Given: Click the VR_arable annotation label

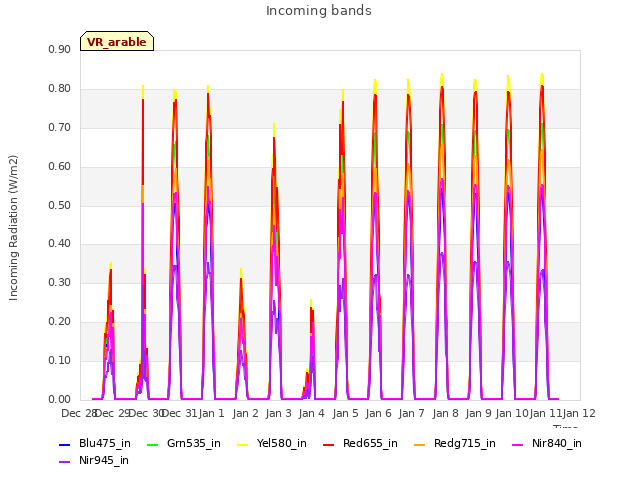Looking at the screenshot, I should tap(117, 41).
